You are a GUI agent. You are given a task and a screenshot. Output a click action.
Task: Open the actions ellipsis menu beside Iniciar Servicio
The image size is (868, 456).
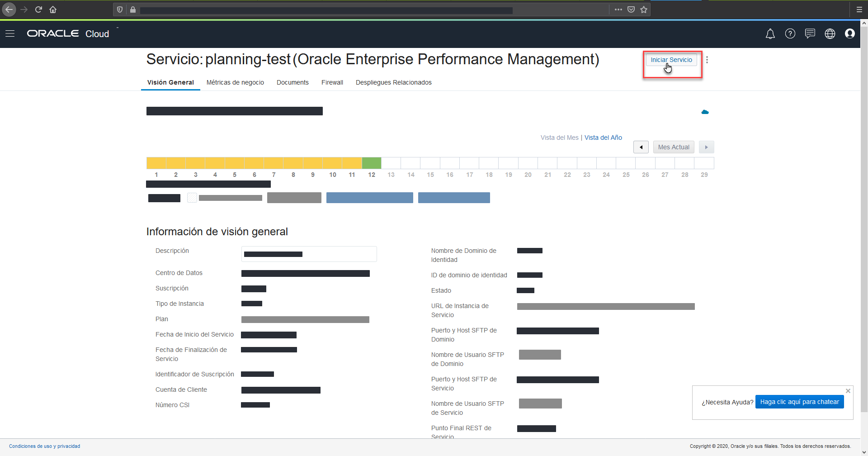click(708, 59)
